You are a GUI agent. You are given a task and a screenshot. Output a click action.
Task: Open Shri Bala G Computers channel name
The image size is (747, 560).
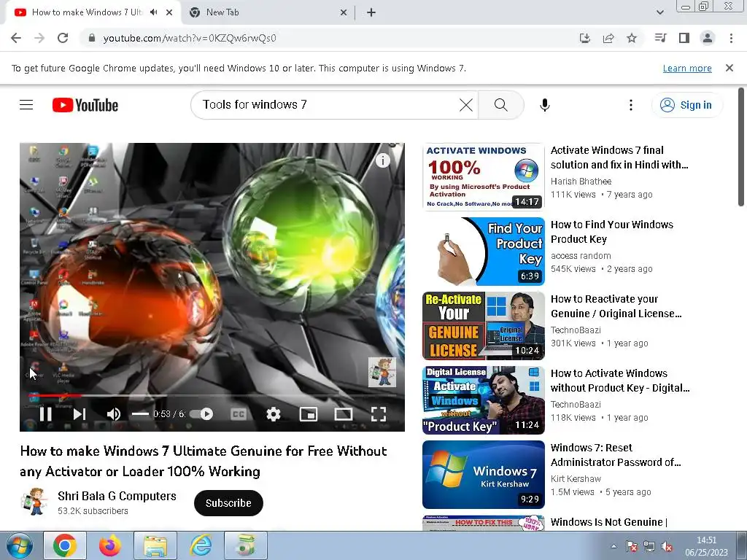[x=117, y=496]
